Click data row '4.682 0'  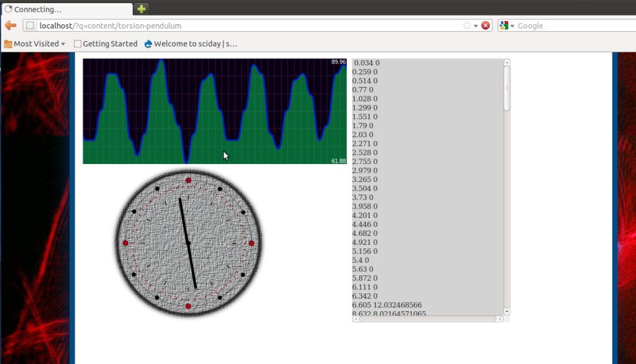point(365,234)
